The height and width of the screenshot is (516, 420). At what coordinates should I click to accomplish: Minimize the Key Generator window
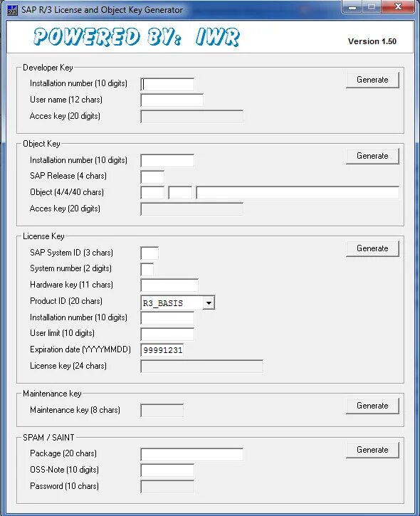tap(352, 7)
